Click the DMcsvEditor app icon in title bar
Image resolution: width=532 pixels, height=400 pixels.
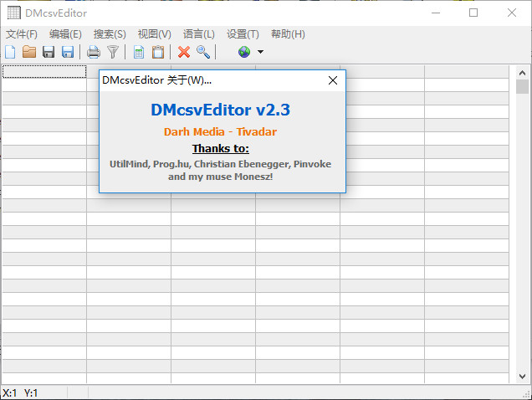[x=14, y=13]
